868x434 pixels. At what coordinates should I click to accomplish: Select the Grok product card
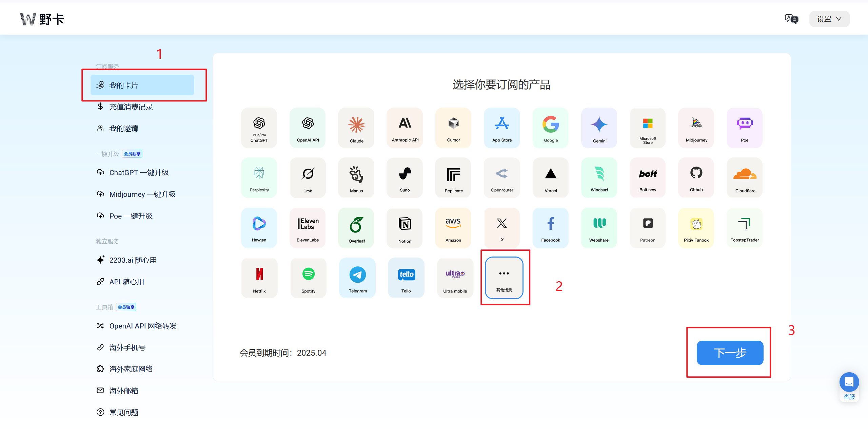coord(308,178)
